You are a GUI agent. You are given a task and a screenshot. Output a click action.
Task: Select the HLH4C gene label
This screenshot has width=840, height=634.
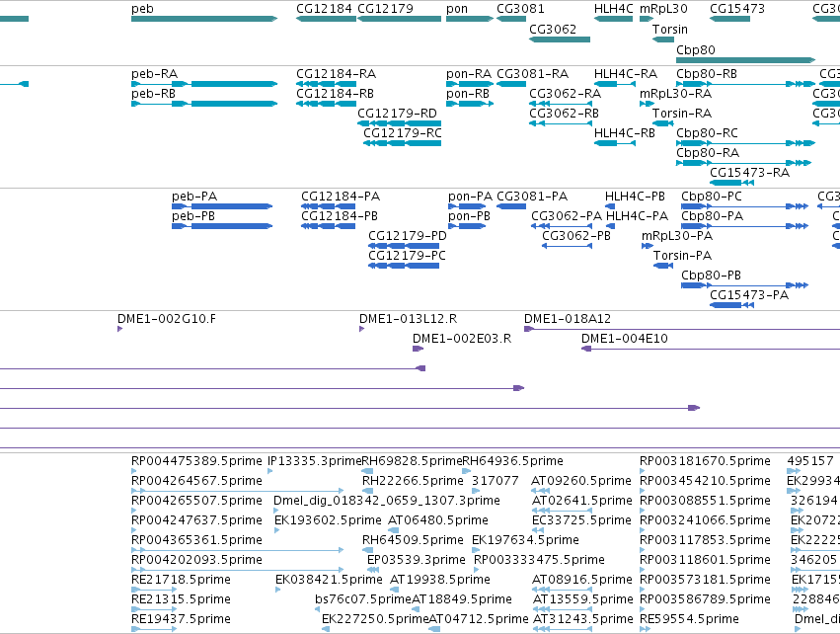[613, 9]
